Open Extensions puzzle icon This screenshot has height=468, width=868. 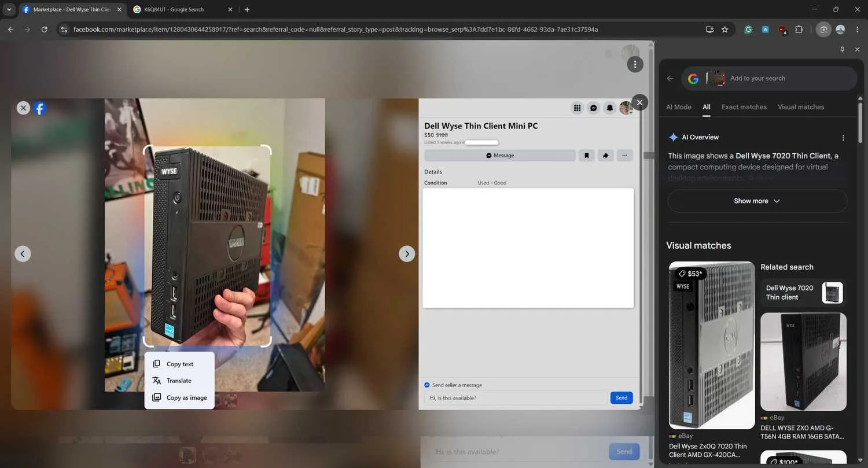799,29
